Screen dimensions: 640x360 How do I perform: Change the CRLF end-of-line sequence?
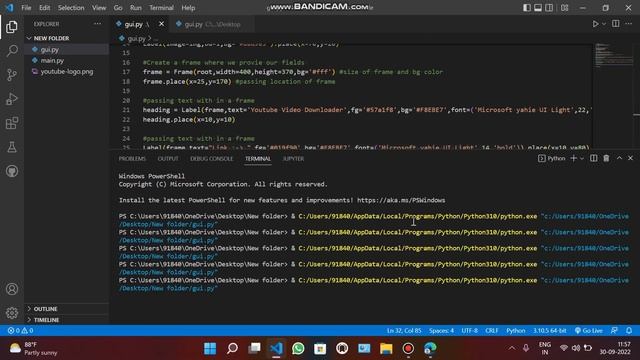coord(491,331)
